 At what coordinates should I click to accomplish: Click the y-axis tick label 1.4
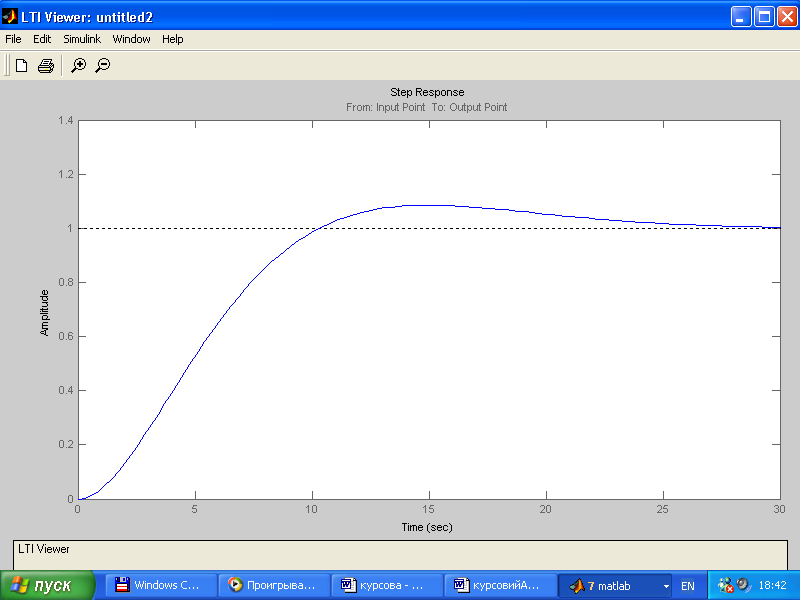coord(65,120)
